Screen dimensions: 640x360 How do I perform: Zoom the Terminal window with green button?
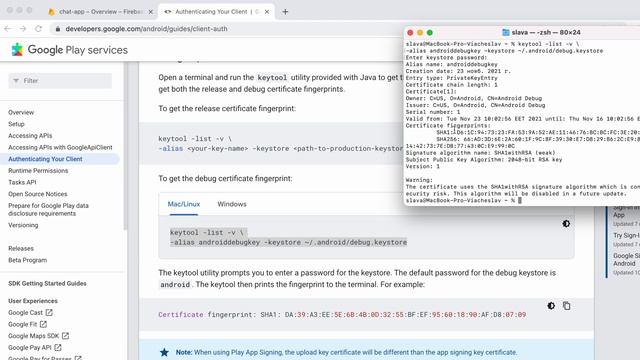pyautogui.click(x=430, y=33)
